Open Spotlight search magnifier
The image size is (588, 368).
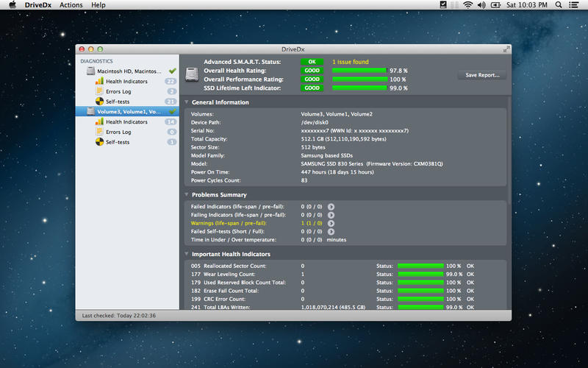coord(559,5)
